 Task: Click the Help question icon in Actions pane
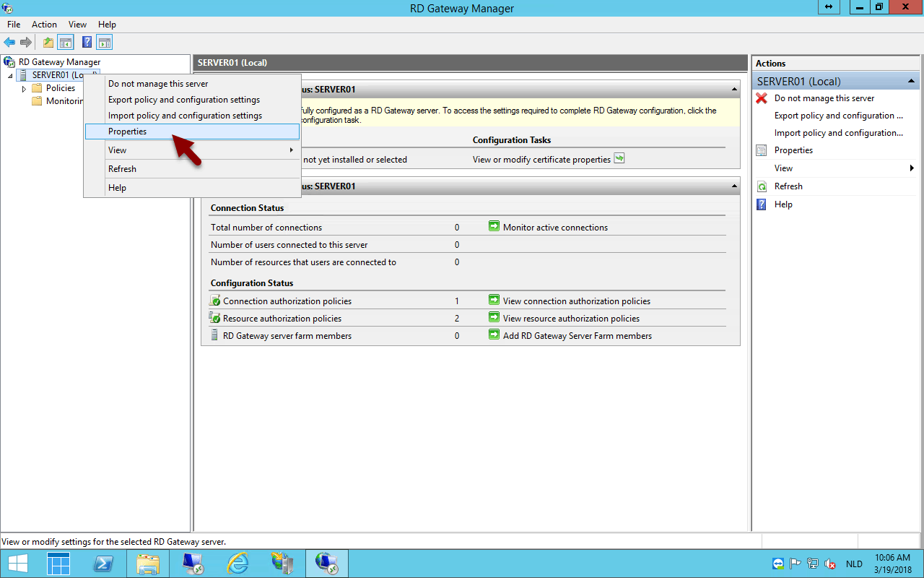pyautogui.click(x=762, y=204)
